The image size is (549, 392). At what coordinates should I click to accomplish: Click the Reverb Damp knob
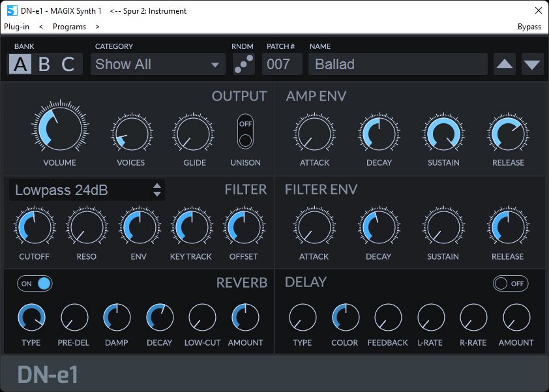click(x=117, y=318)
